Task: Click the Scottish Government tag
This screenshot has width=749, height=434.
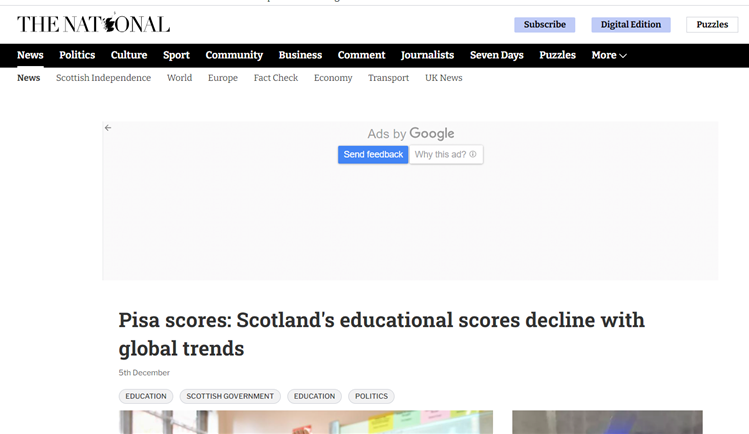Action: coord(230,396)
